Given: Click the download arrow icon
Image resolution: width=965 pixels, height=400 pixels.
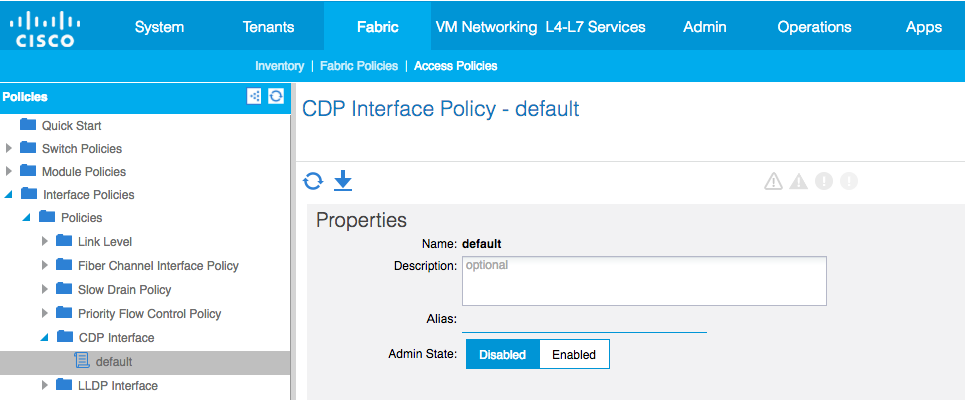Looking at the screenshot, I should (343, 181).
